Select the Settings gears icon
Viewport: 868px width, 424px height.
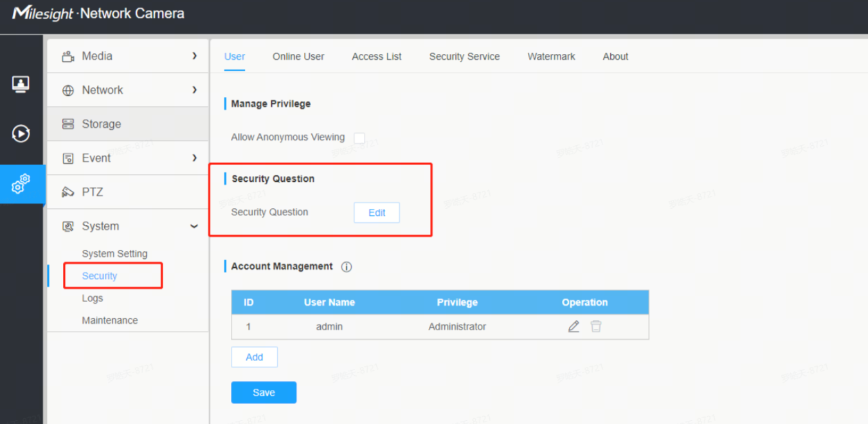click(x=21, y=184)
